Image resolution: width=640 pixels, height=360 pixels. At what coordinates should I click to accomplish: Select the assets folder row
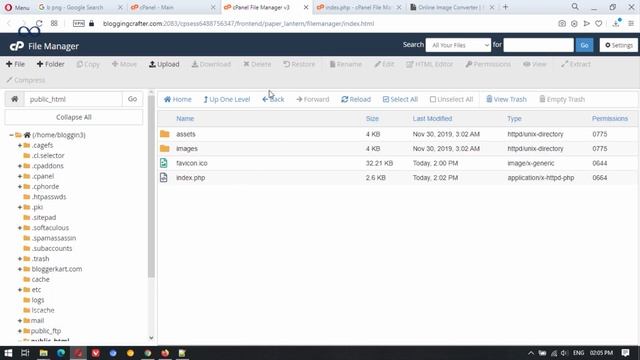[x=397, y=134]
